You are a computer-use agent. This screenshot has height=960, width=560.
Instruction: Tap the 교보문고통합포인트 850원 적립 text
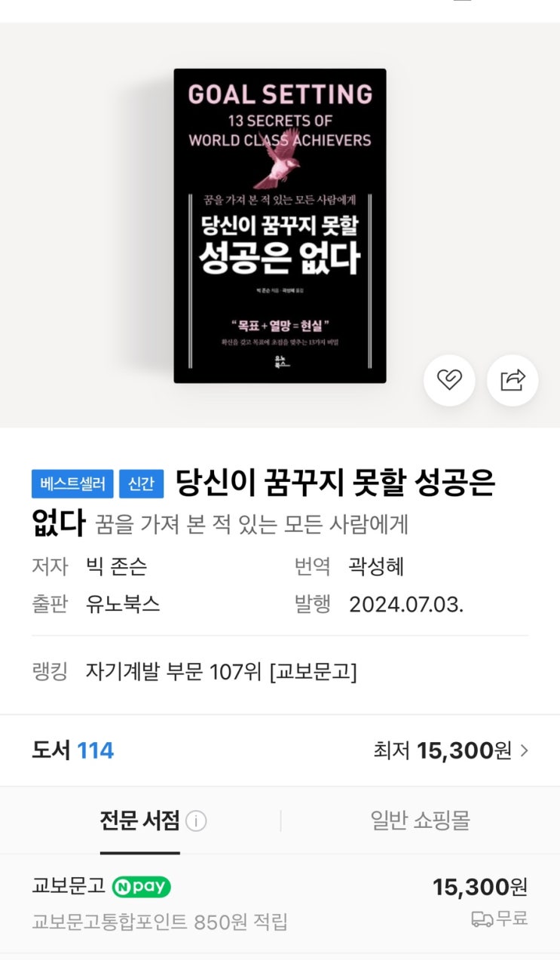coord(160,922)
